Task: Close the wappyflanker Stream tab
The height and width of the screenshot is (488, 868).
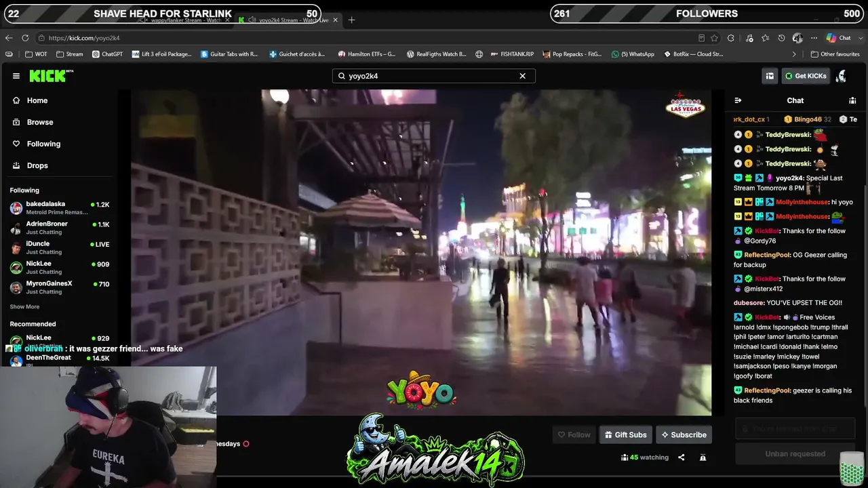Action: pos(227,20)
